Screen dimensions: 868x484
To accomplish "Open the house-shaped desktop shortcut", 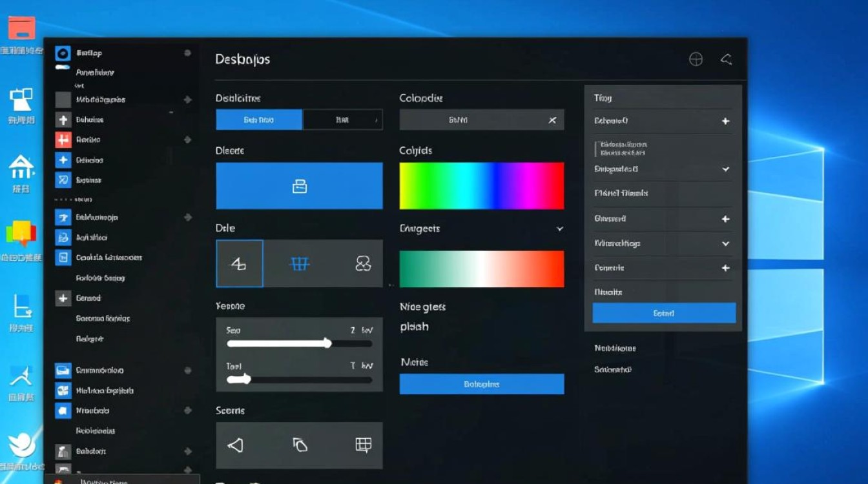I will coord(21,168).
